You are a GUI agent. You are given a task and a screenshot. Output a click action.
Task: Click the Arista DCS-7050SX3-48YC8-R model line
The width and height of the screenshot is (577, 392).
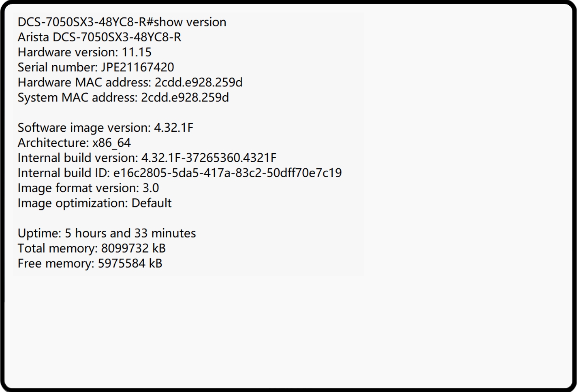click(x=99, y=37)
